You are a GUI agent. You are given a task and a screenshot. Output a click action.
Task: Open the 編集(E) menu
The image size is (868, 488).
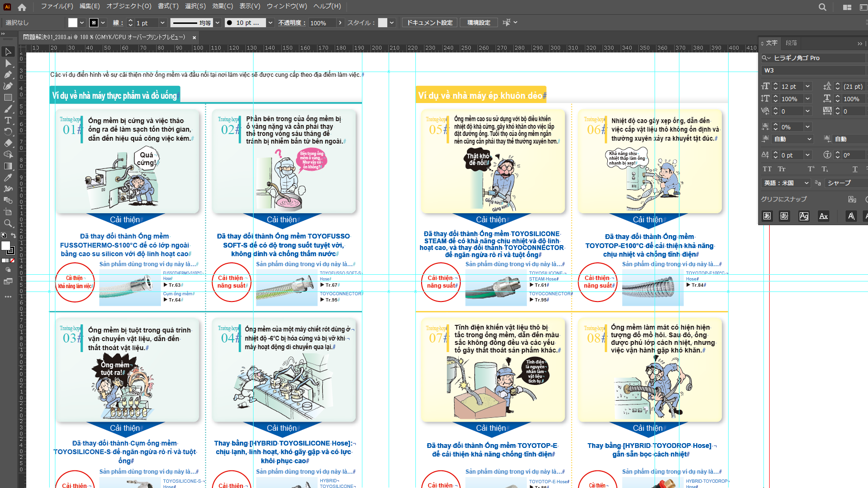pos(89,6)
